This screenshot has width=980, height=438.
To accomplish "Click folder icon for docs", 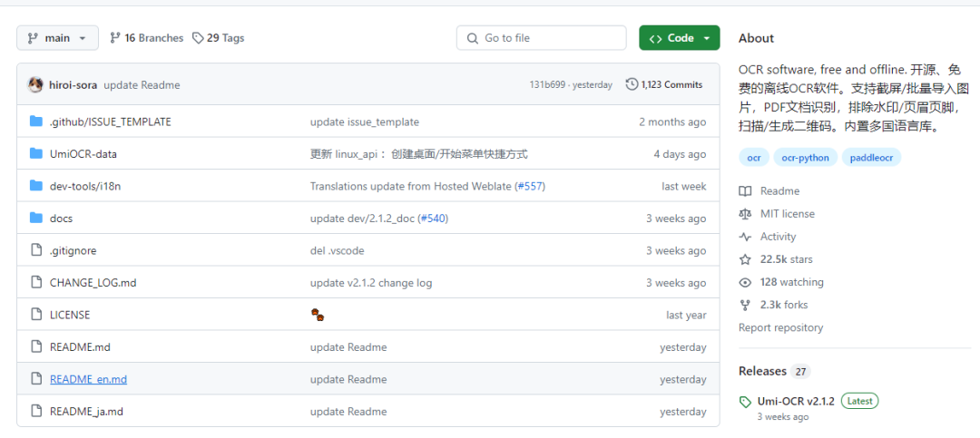I will click(36, 218).
